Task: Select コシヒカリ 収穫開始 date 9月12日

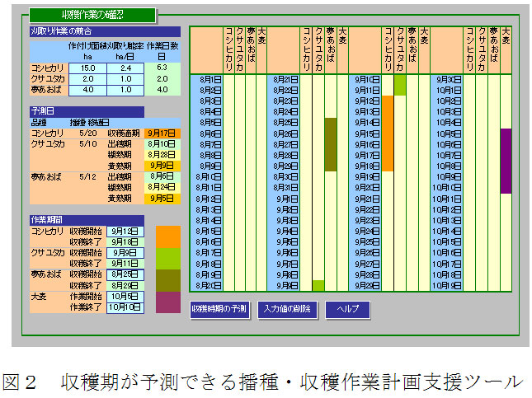Action: coord(125,232)
